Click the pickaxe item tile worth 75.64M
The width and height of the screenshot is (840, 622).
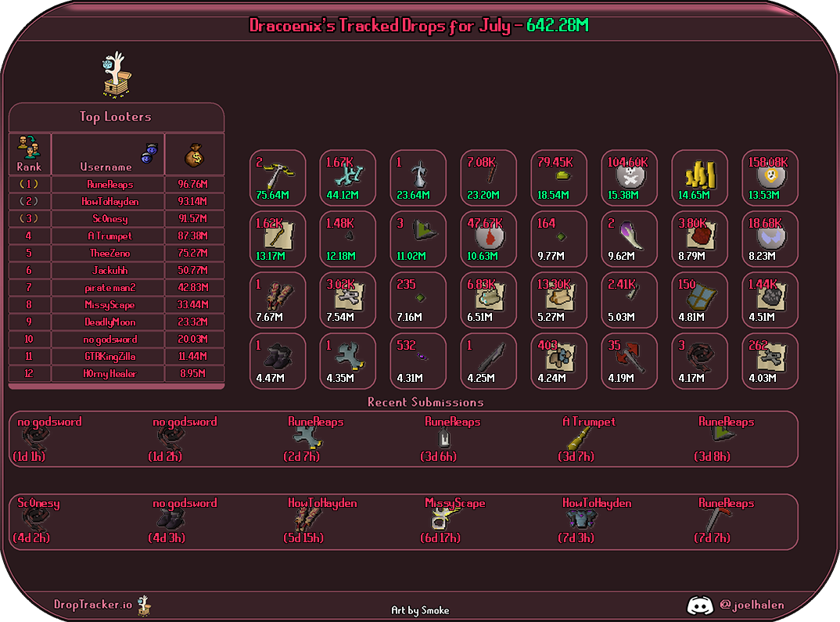pyautogui.click(x=278, y=178)
